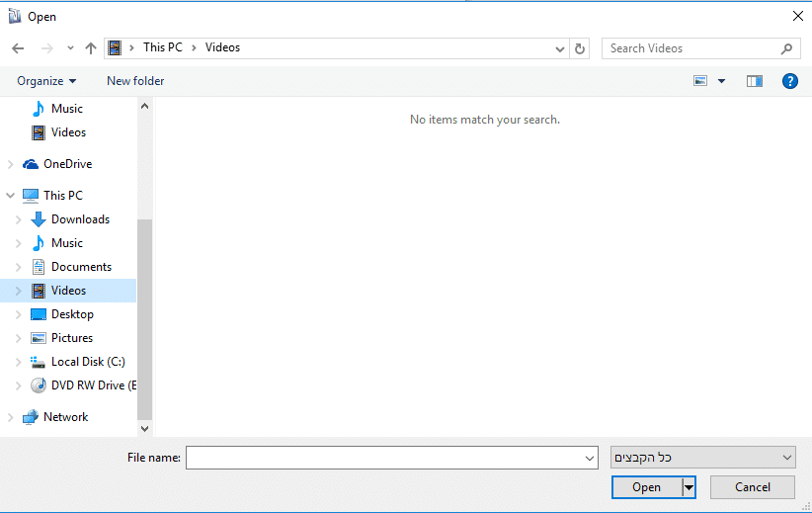Click the search magnifier icon
The image size is (812, 513).
point(786,48)
